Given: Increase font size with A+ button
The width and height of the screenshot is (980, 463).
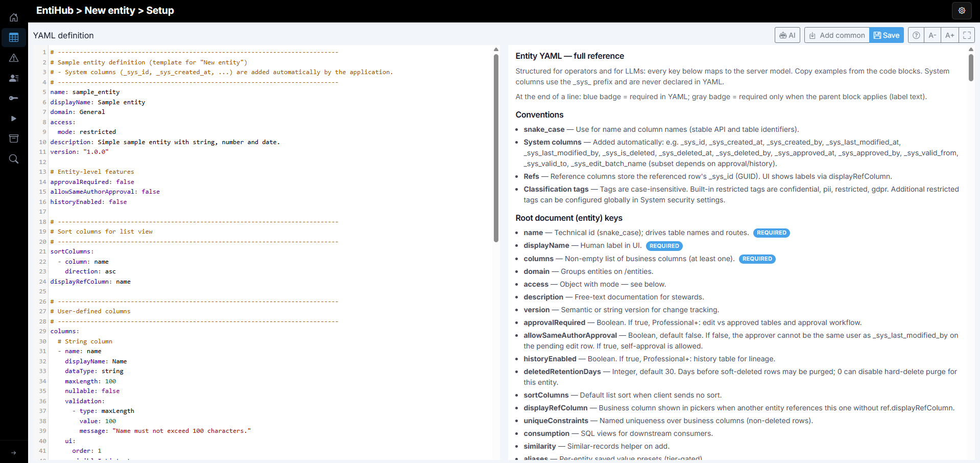Looking at the screenshot, I should [x=950, y=35].
